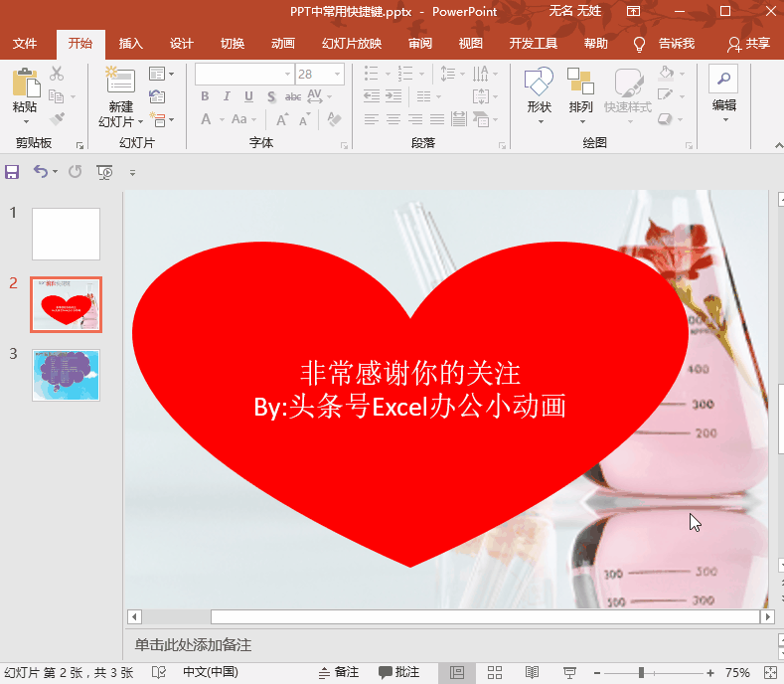Start slideshow icon in status bar
This screenshot has width=784, height=684.
(569, 672)
